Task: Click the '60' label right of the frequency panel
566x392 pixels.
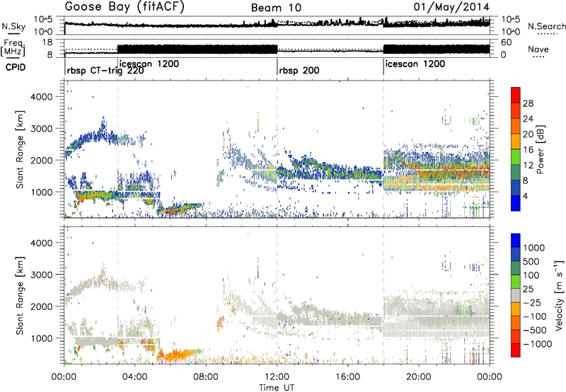Action: point(507,42)
